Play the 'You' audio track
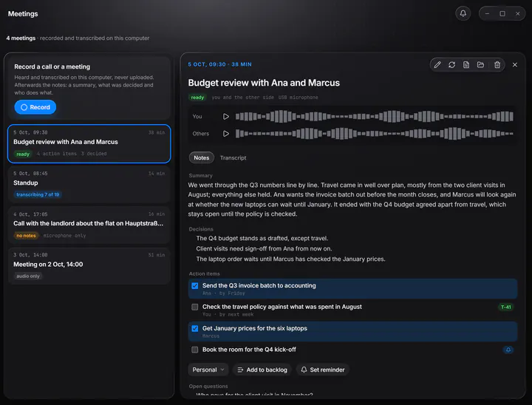 (226, 117)
